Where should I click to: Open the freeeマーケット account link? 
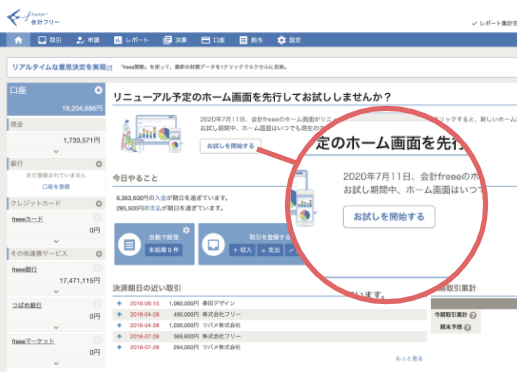click(33, 341)
